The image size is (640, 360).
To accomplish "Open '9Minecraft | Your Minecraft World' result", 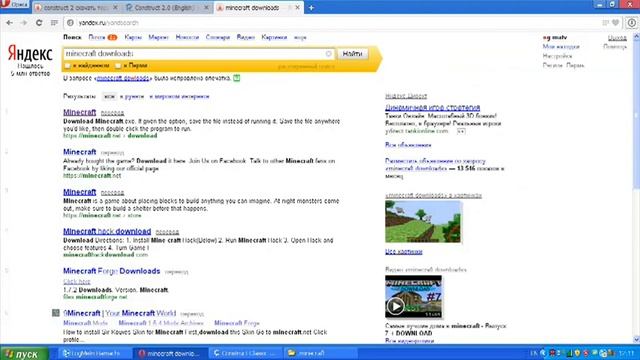I will click(120, 313).
